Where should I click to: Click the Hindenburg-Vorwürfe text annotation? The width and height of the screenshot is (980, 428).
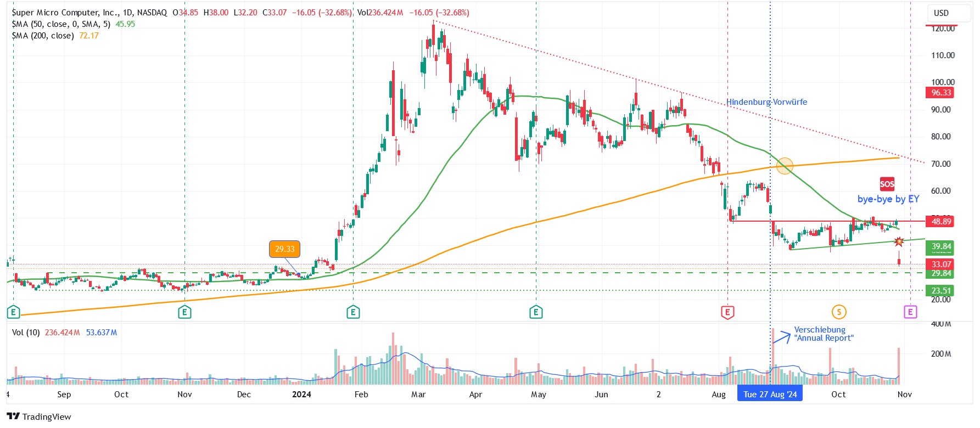(766, 102)
